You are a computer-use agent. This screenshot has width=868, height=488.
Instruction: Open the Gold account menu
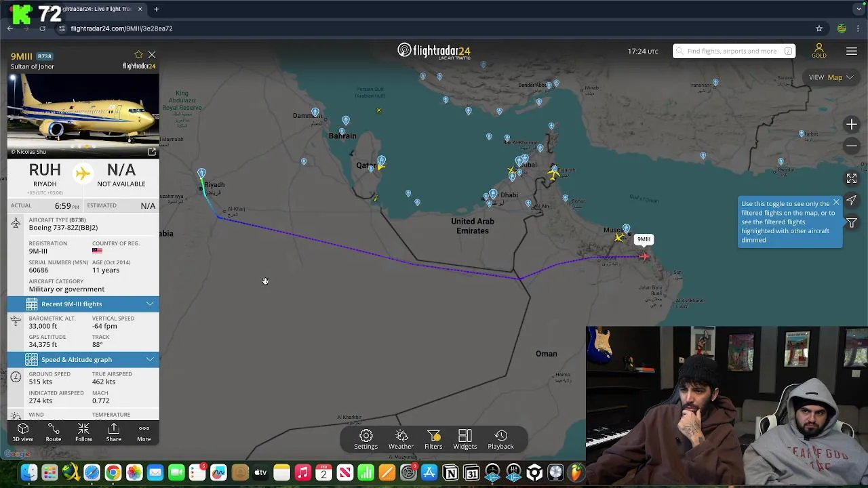coord(819,51)
